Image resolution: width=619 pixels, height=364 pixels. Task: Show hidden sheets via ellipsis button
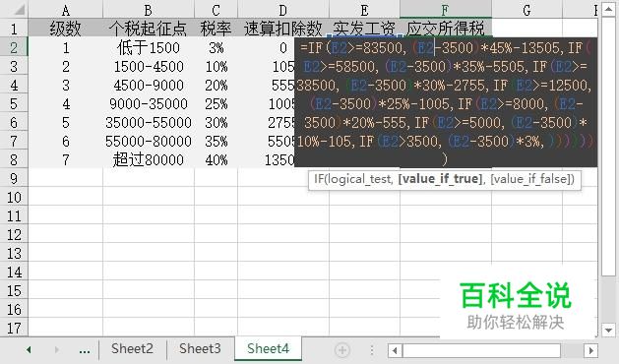click(85, 350)
